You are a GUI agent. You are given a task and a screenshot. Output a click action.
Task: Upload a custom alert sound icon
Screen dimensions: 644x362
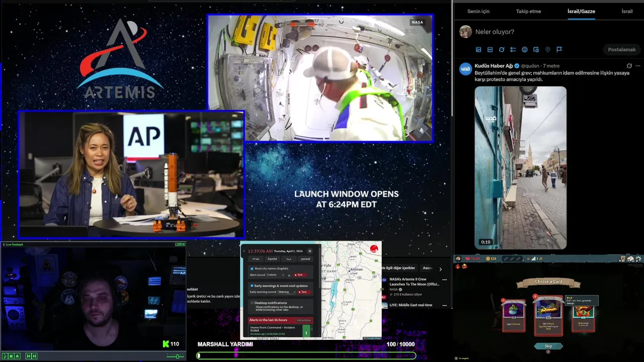289,275
